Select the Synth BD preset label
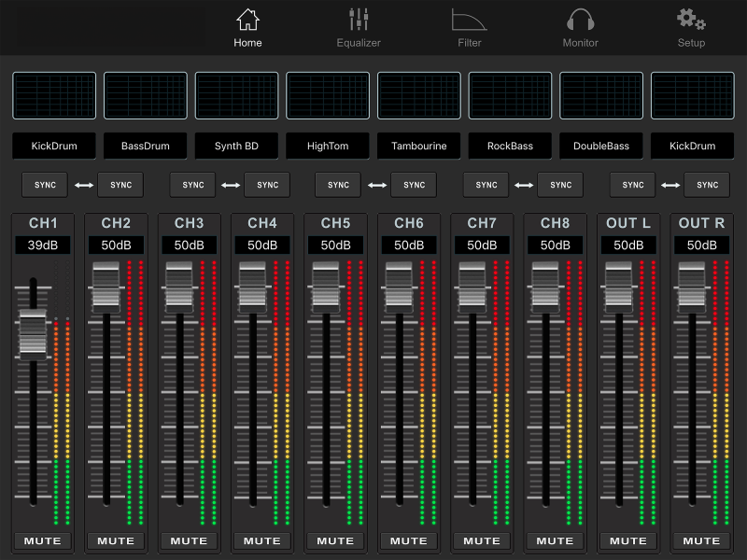 236,146
